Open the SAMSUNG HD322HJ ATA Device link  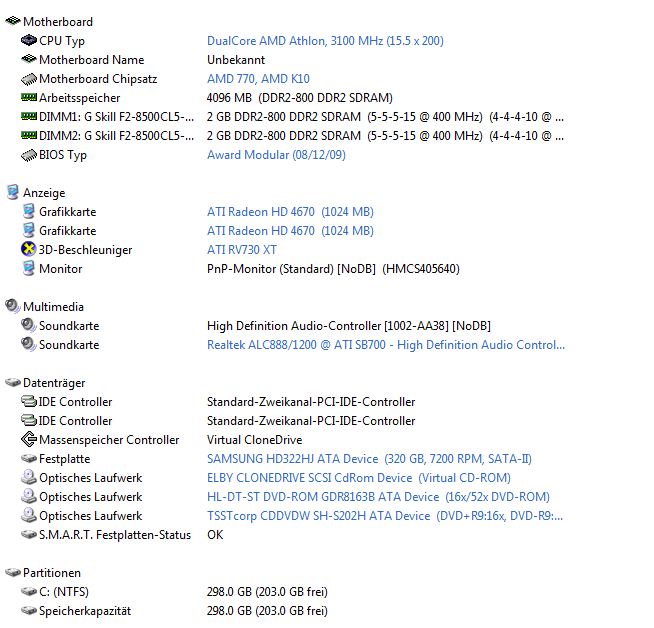click(369, 459)
